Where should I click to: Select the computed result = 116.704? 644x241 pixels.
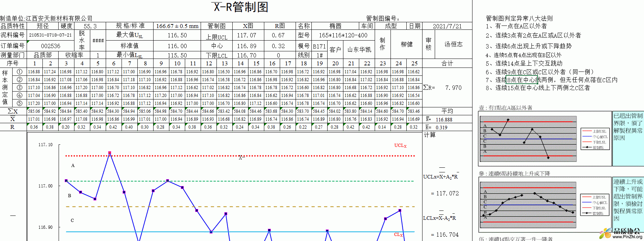coord(445,235)
